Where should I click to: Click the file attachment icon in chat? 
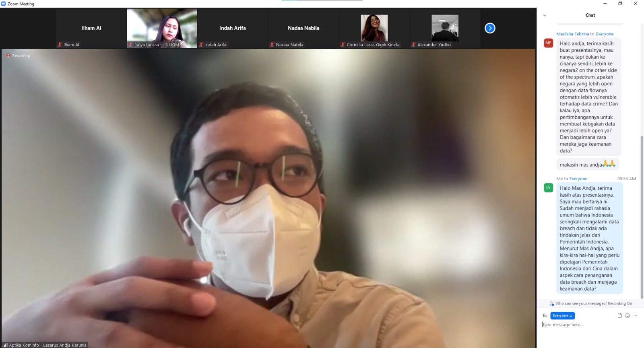(x=620, y=315)
